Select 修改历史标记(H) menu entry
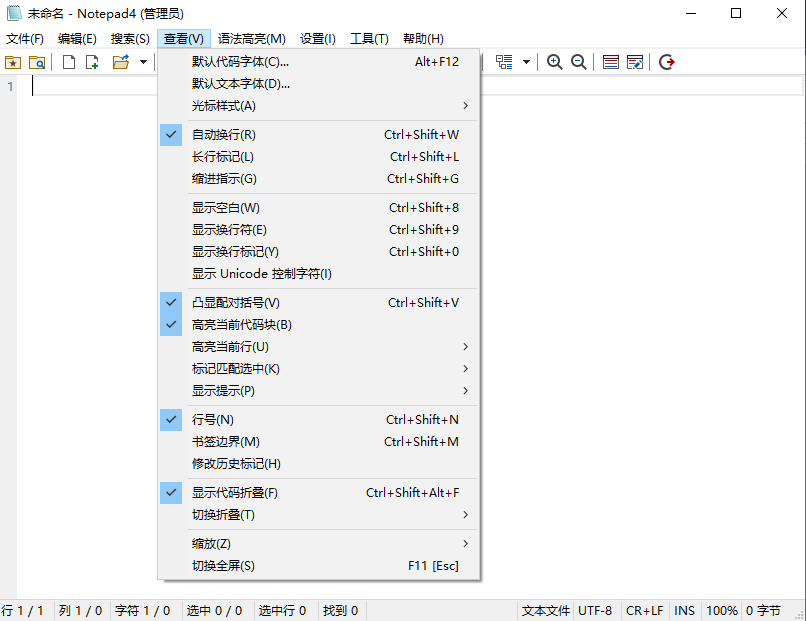 click(319, 464)
